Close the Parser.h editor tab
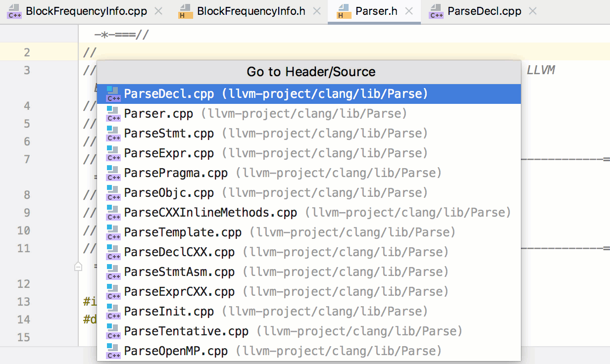The height and width of the screenshot is (364, 610). (x=409, y=11)
